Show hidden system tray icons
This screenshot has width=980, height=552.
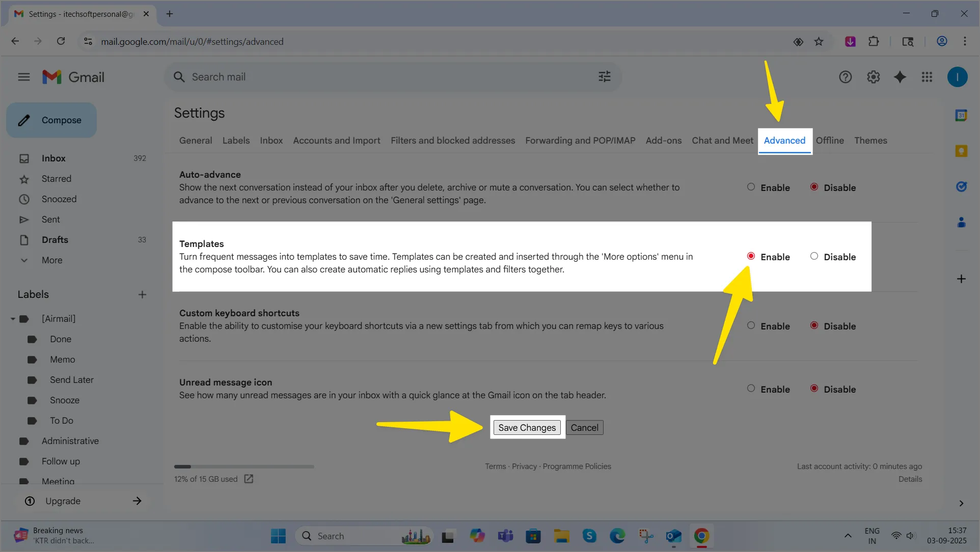(848, 536)
